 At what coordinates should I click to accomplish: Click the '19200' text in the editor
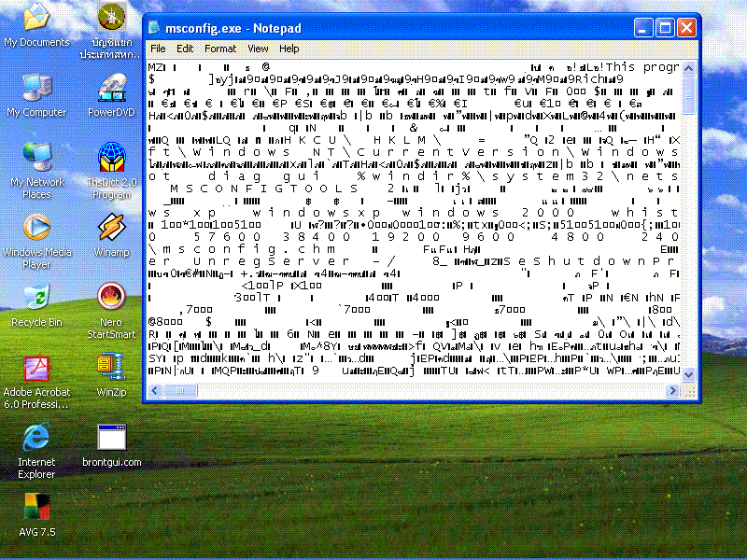[406, 237]
